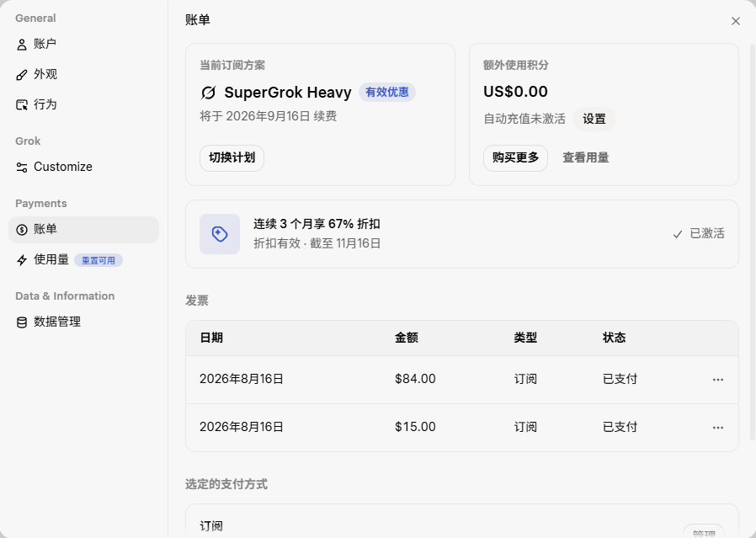The width and height of the screenshot is (756, 538).
Task: Click the 重置可用 badge beside 使用量
Action: [98, 260]
